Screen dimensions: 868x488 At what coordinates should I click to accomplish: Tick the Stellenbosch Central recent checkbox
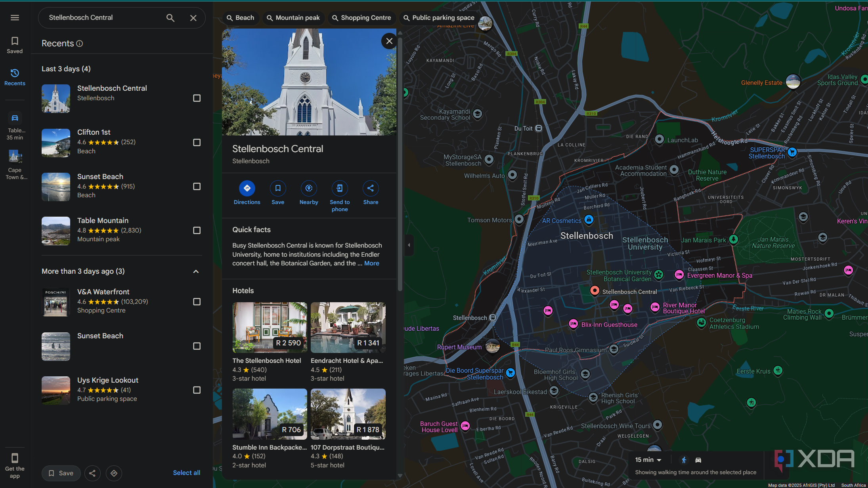pyautogui.click(x=197, y=98)
